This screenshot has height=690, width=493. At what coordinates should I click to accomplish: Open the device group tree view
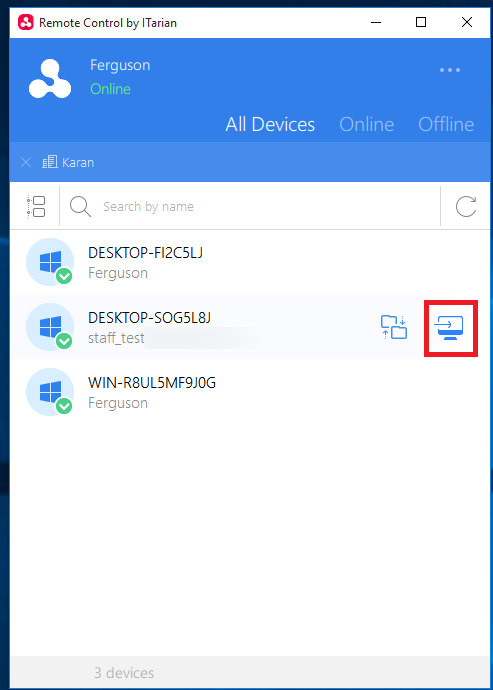pos(36,206)
